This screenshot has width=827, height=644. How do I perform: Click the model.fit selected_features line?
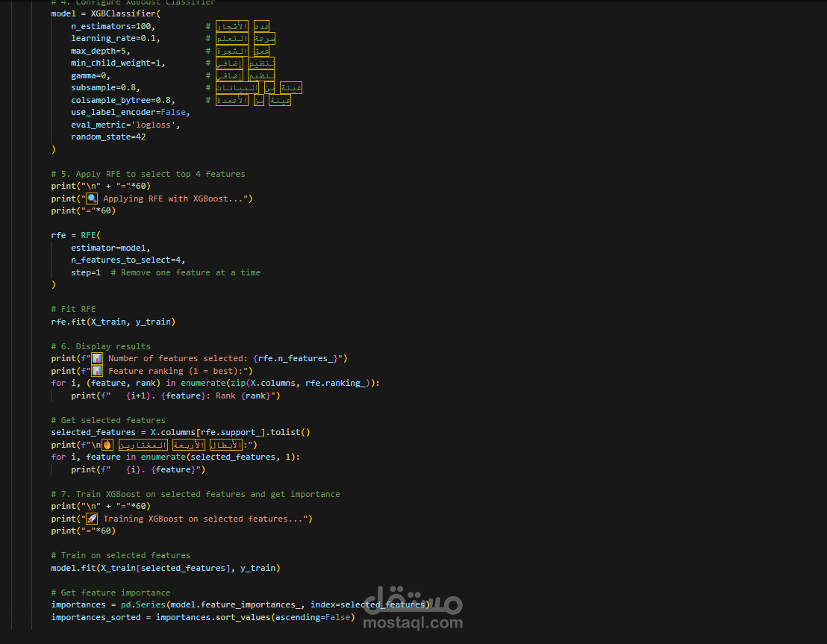[x=166, y=568]
